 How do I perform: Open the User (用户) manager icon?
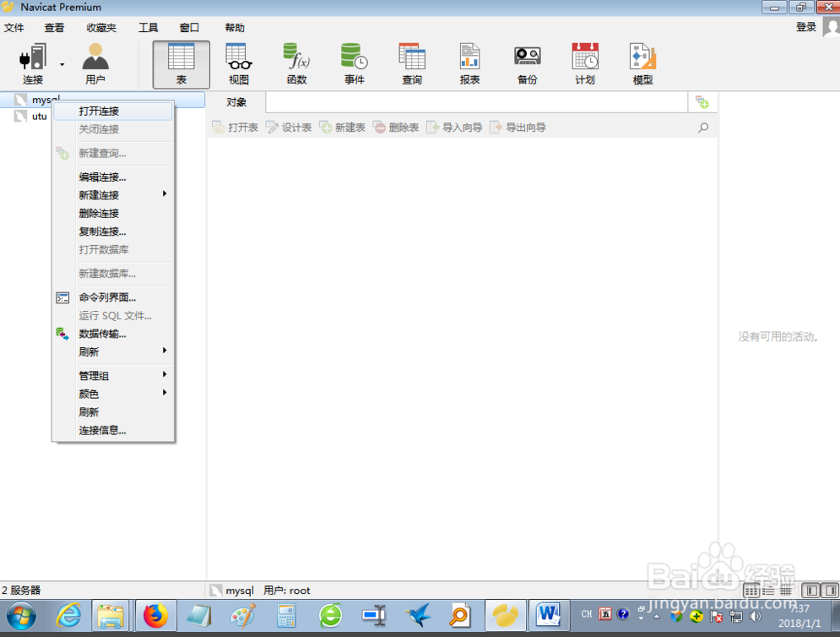pos(95,63)
